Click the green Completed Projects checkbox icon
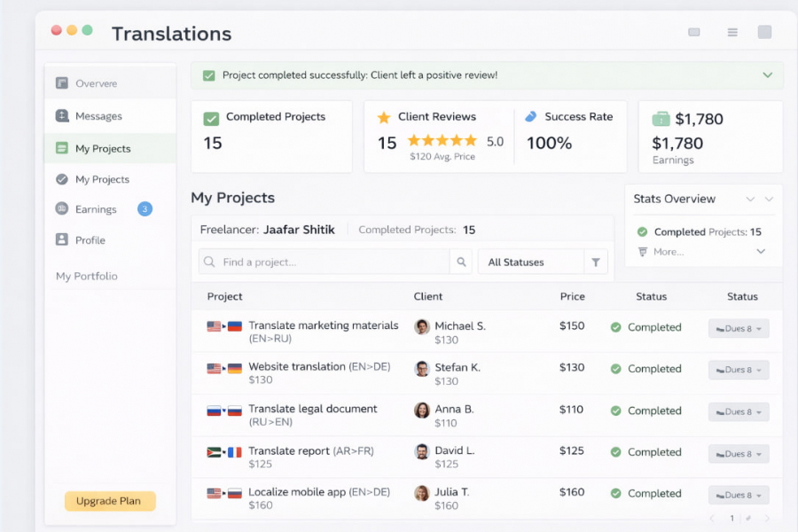The image size is (798, 532). [211, 118]
